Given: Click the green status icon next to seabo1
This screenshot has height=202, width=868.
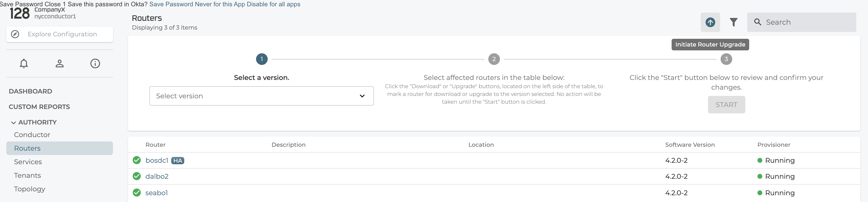Looking at the screenshot, I should [137, 193].
